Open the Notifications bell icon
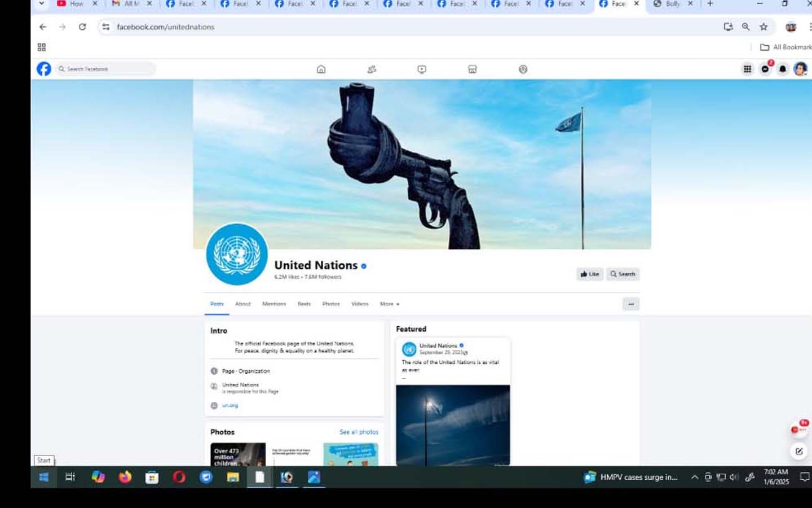 tap(783, 69)
